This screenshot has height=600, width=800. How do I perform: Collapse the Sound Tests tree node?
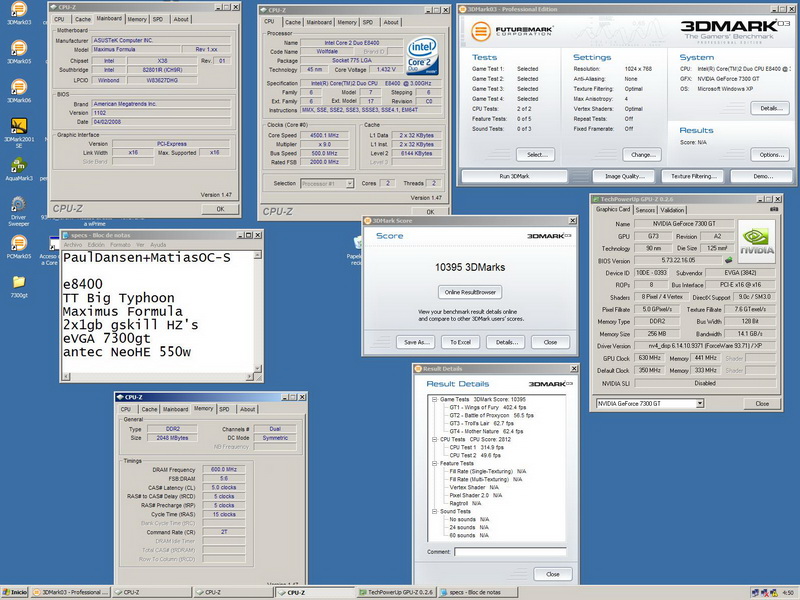point(434,511)
